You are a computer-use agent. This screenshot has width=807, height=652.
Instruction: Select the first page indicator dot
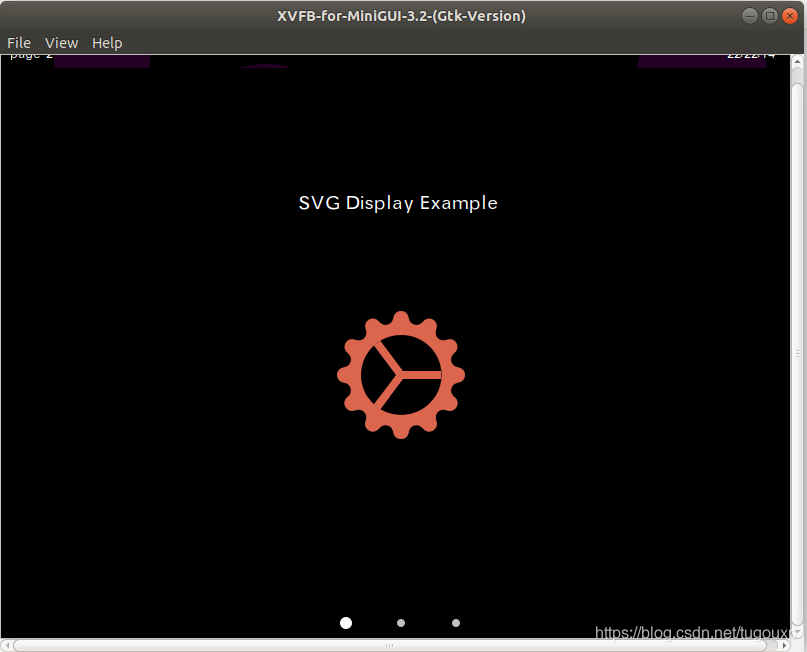coord(346,623)
